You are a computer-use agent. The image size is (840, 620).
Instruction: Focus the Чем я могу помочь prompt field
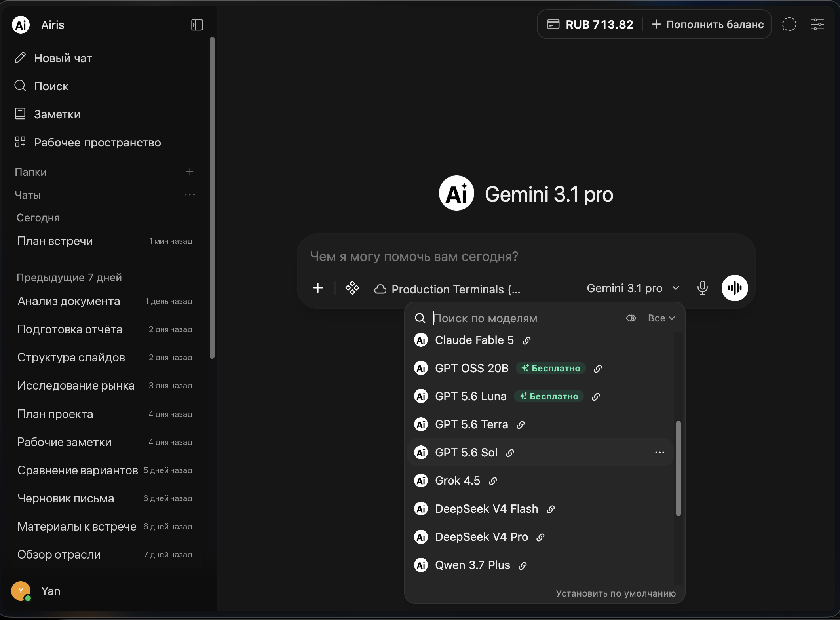(526, 257)
